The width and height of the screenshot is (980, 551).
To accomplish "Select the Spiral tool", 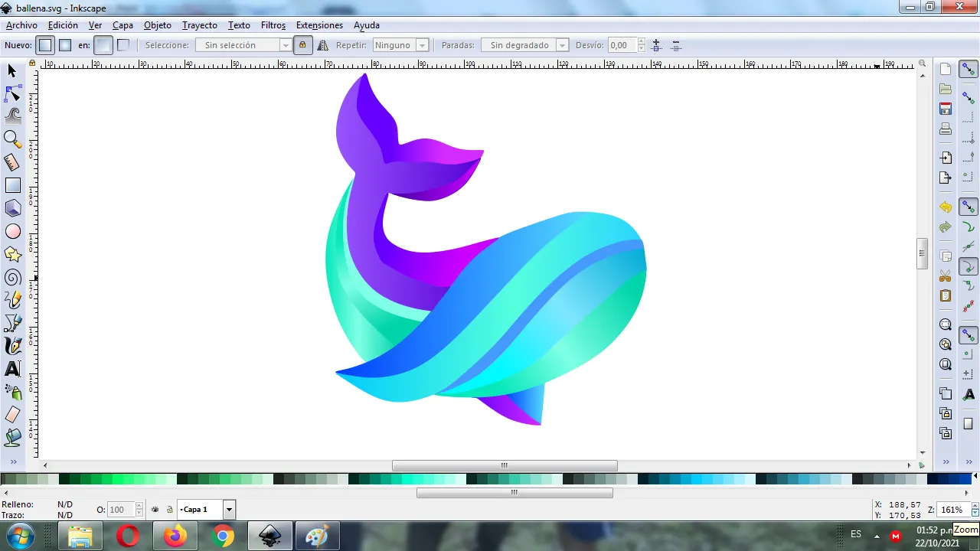I will [x=12, y=277].
